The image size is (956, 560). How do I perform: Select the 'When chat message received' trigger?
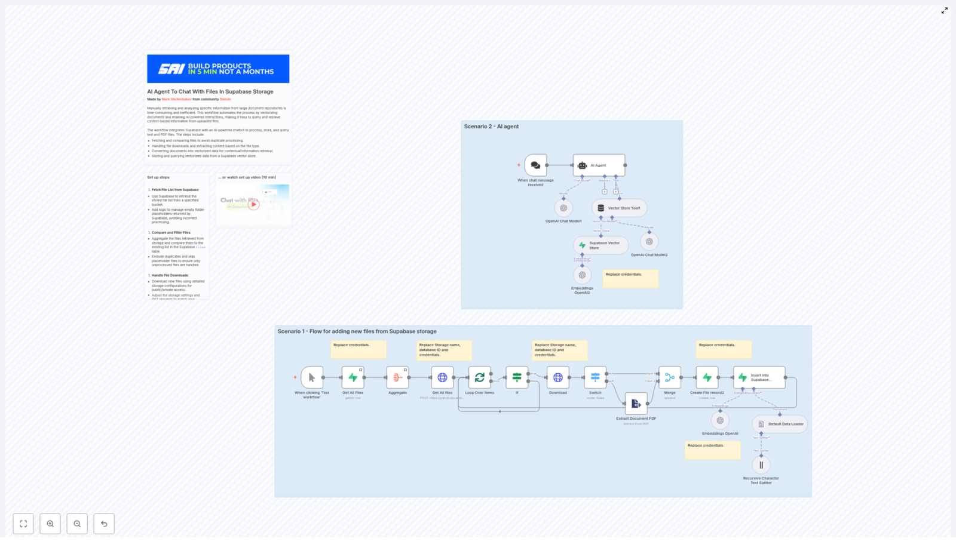point(535,165)
